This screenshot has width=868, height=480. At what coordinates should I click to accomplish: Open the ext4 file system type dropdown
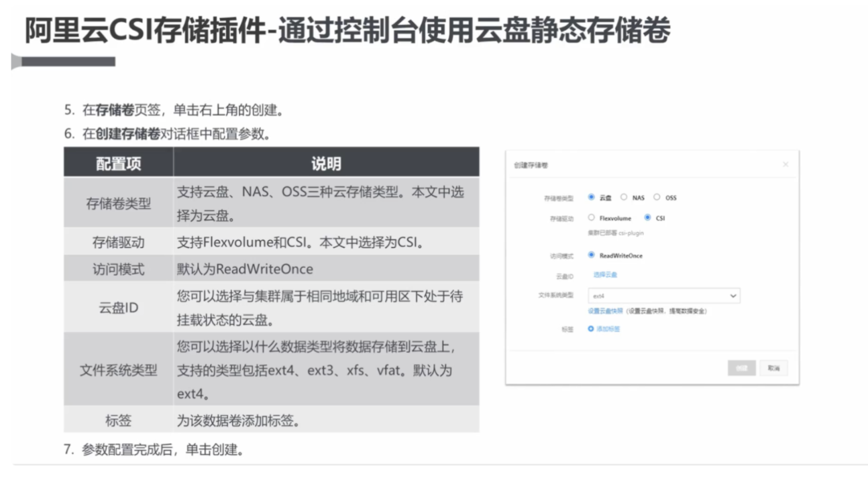tap(663, 296)
